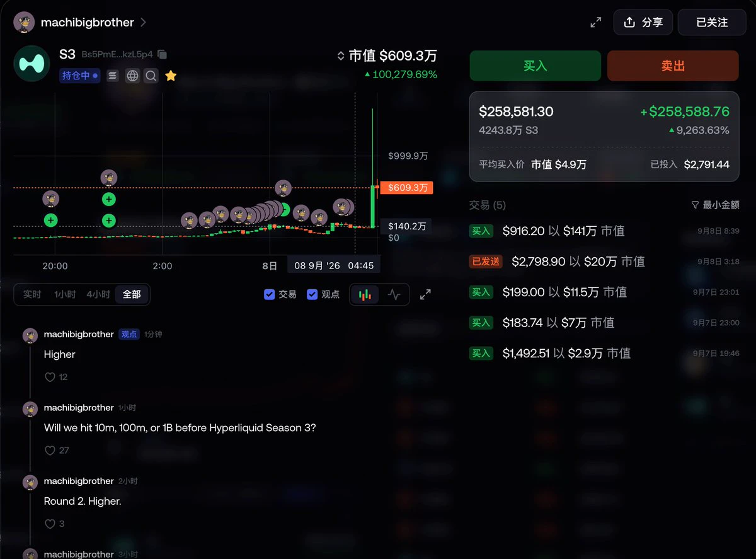This screenshot has height=559, width=756.
Task: Switch the 市值 market cap display selector
Action: tap(341, 56)
